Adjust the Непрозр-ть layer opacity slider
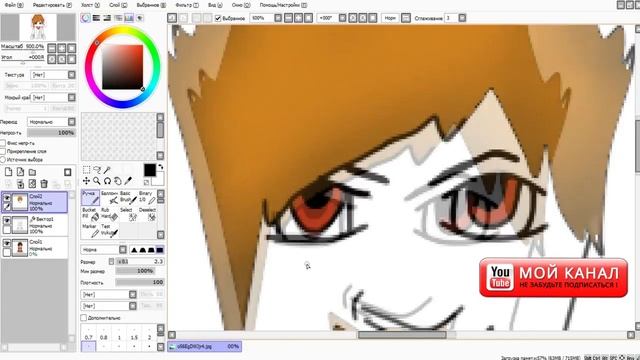This screenshot has height=360, width=640. (51, 133)
